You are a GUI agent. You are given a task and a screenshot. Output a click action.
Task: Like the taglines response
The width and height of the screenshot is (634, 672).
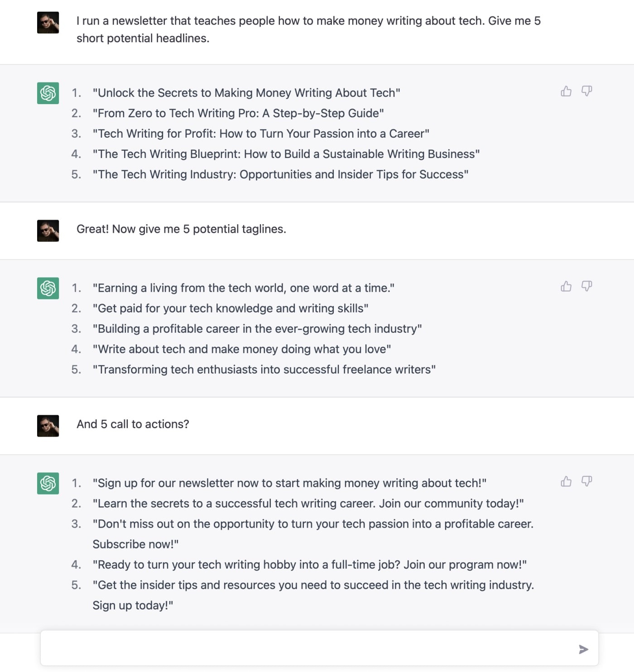coord(566,287)
